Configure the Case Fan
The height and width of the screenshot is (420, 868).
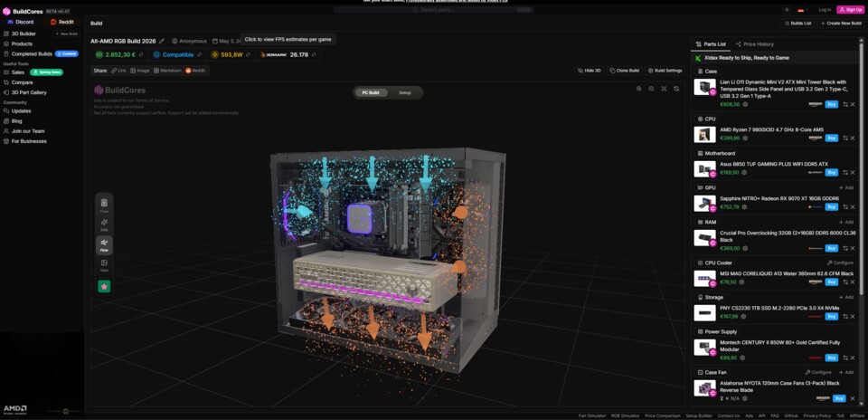pos(818,372)
